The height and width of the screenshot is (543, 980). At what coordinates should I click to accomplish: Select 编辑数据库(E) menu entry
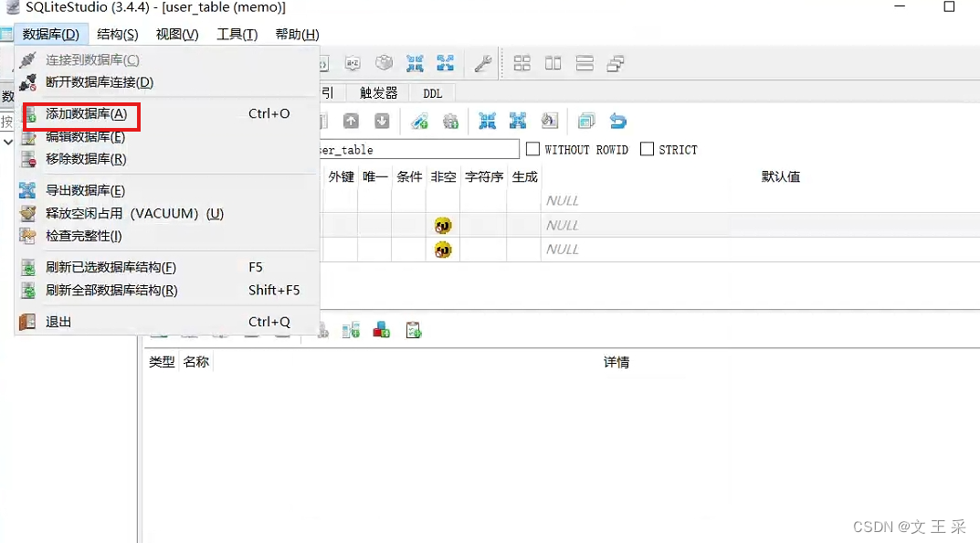167,137
